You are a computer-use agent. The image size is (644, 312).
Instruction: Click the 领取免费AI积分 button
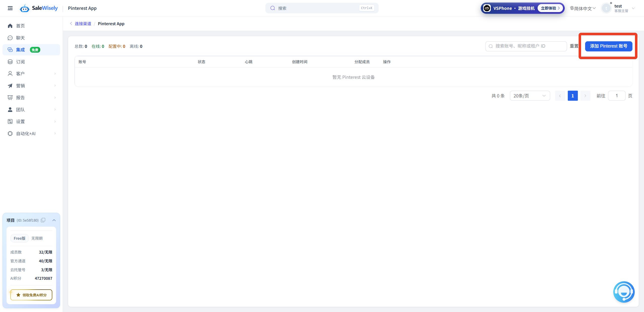[31, 295]
